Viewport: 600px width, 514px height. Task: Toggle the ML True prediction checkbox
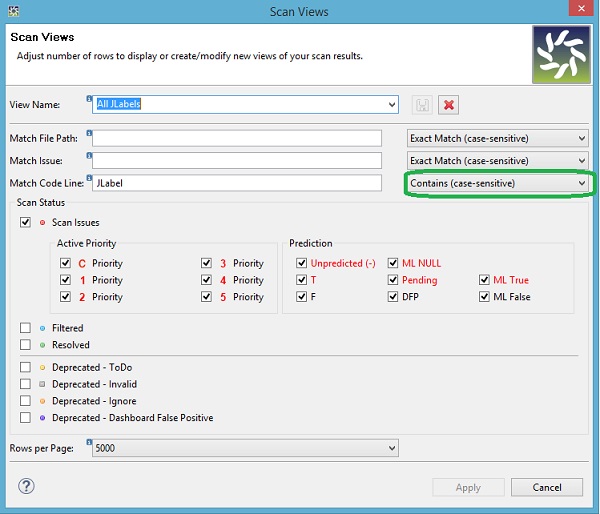click(x=486, y=280)
